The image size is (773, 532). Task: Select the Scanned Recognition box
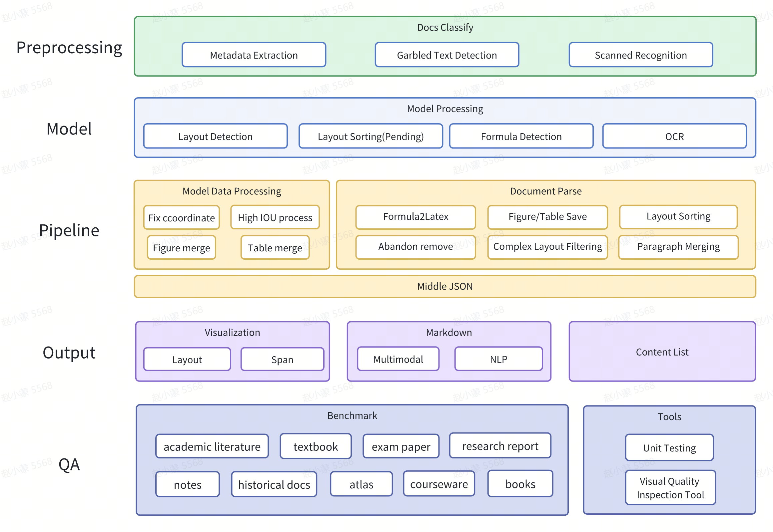[x=640, y=55]
